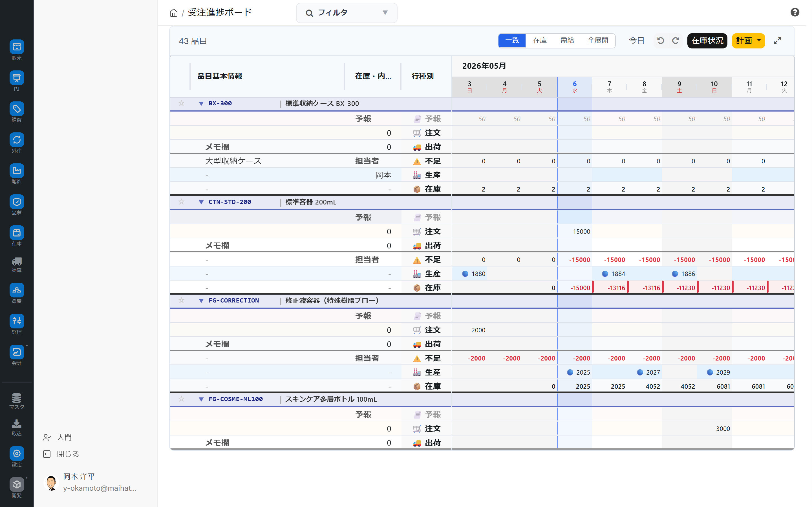Screen dimensions: 812x507
Task: Open the 製造 manufacturing module icon
Action: pos(17,171)
